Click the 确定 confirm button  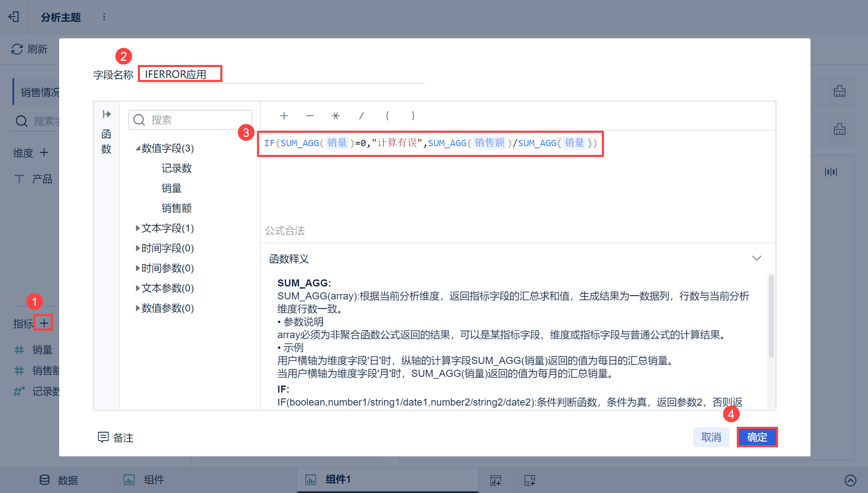757,437
